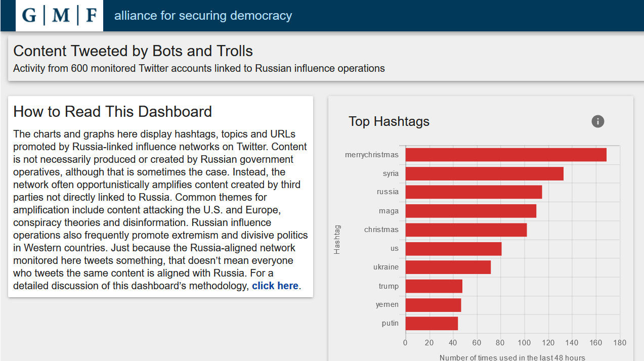Viewport: 644px width, 361px height.
Task: Click the GMF logo in header
Action: point(60,16)
